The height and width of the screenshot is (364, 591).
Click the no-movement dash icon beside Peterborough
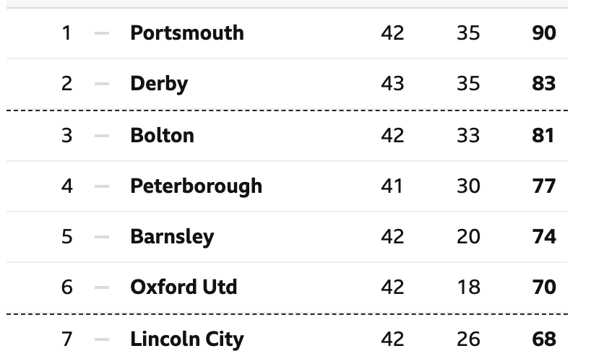[x=102, y=186]
